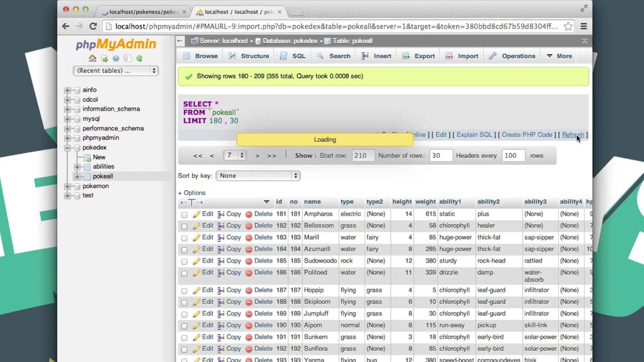Click the pokeall table icon in tree

click(x=87, y=176)
